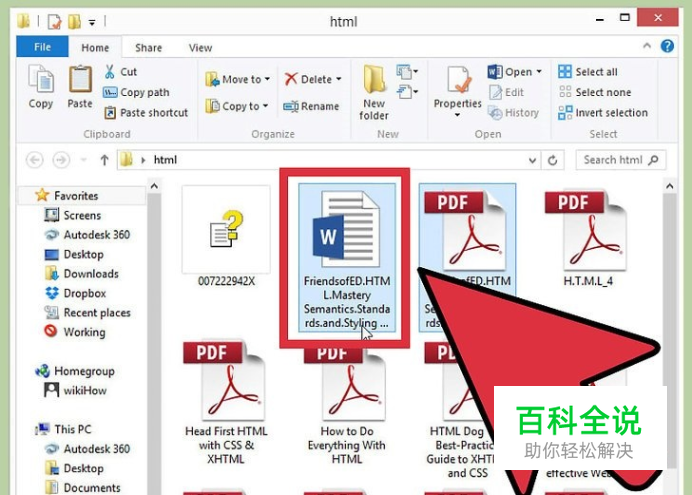Cut the selected item with scissors
The width and height of the screenshot is (692, 495).
(x=120, y=71)
